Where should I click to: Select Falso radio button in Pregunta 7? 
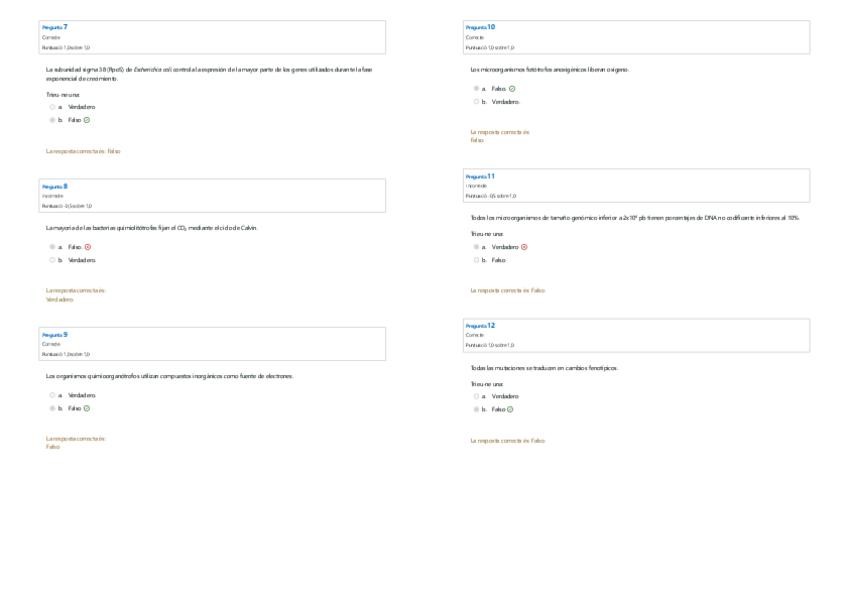(x=52, y=120)
